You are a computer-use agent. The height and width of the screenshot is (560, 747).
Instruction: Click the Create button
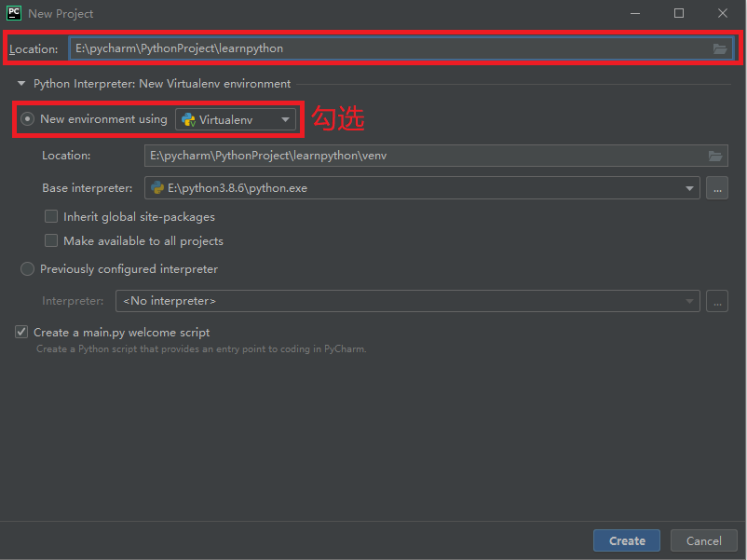627,540
